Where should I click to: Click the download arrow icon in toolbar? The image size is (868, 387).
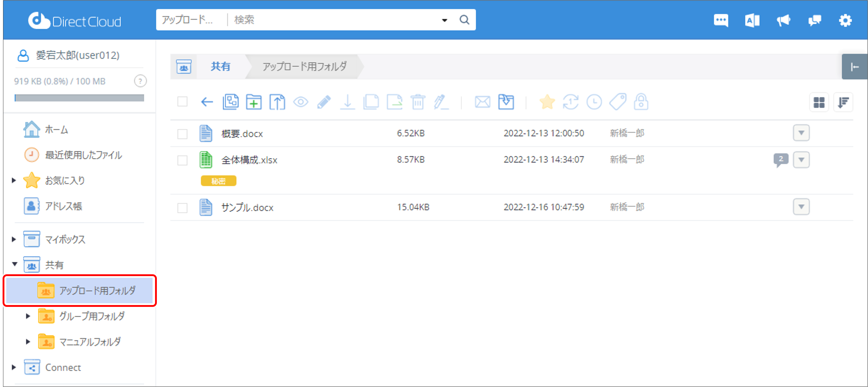click(x=347, y=102)
